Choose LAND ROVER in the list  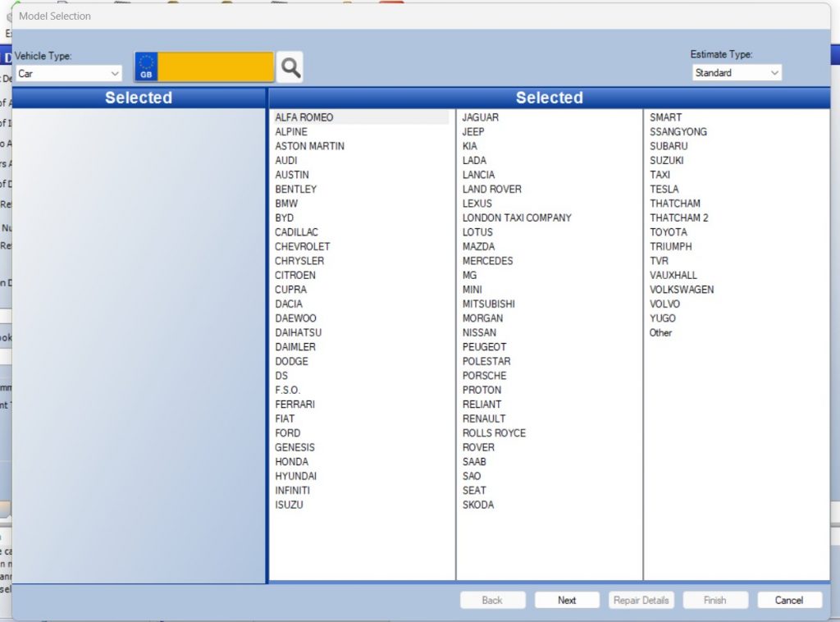pos(492,189)
